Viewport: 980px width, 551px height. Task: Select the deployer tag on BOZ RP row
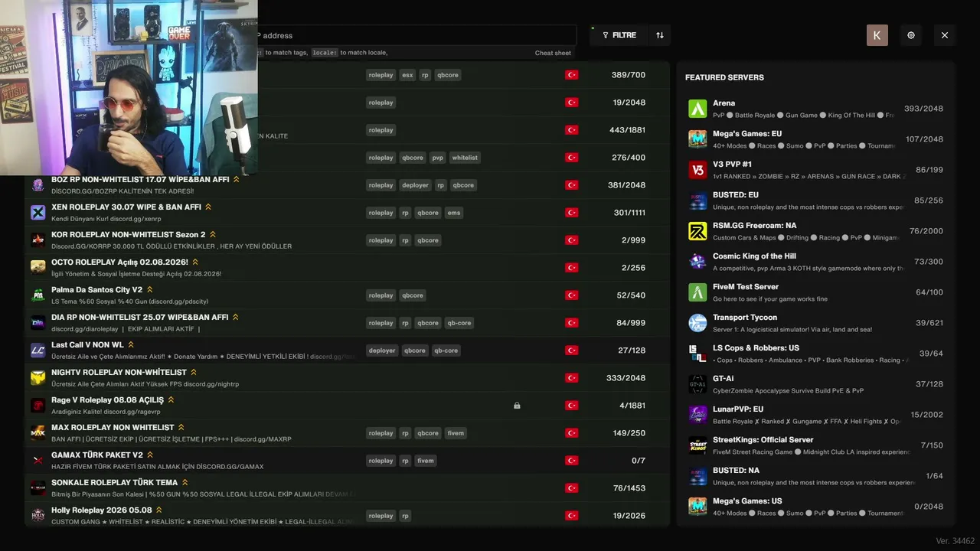(415, 185)
